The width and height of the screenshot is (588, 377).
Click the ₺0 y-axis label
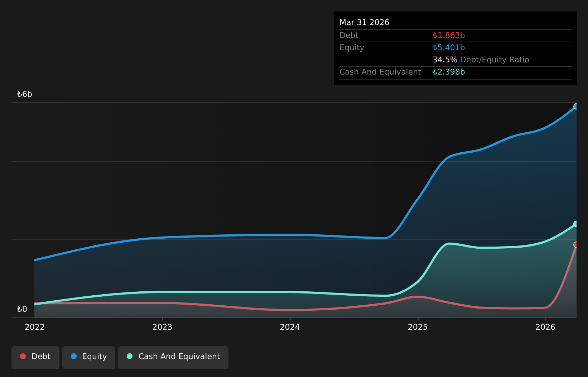pyautogui.click(x=22, y=309)
